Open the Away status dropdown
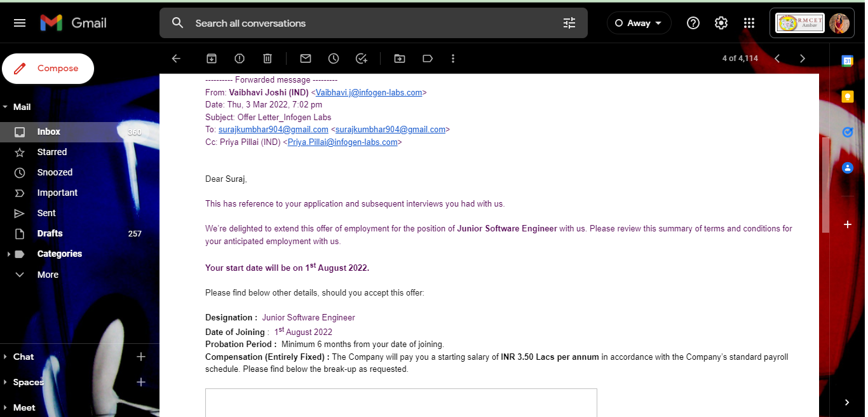This screenshot has width=868, height=417. click(639, 23)
